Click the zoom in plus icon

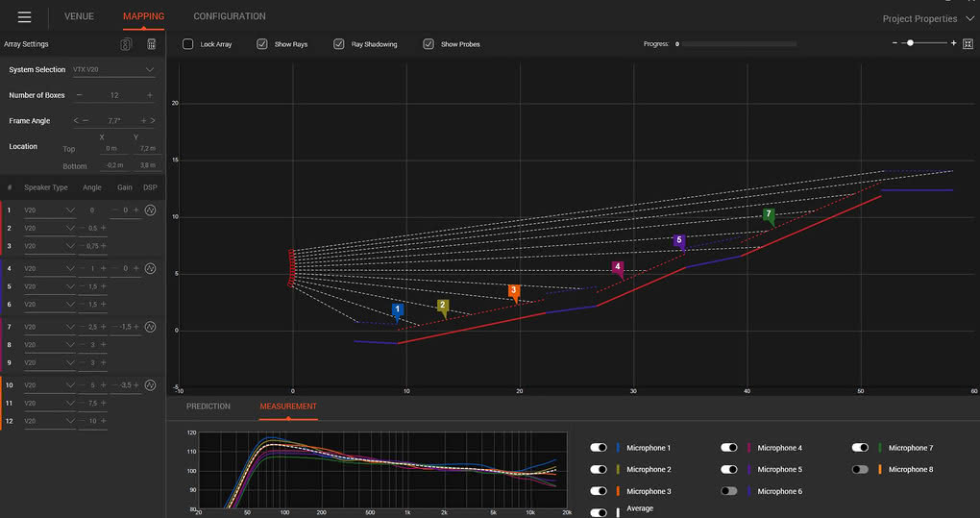(953, 43)
